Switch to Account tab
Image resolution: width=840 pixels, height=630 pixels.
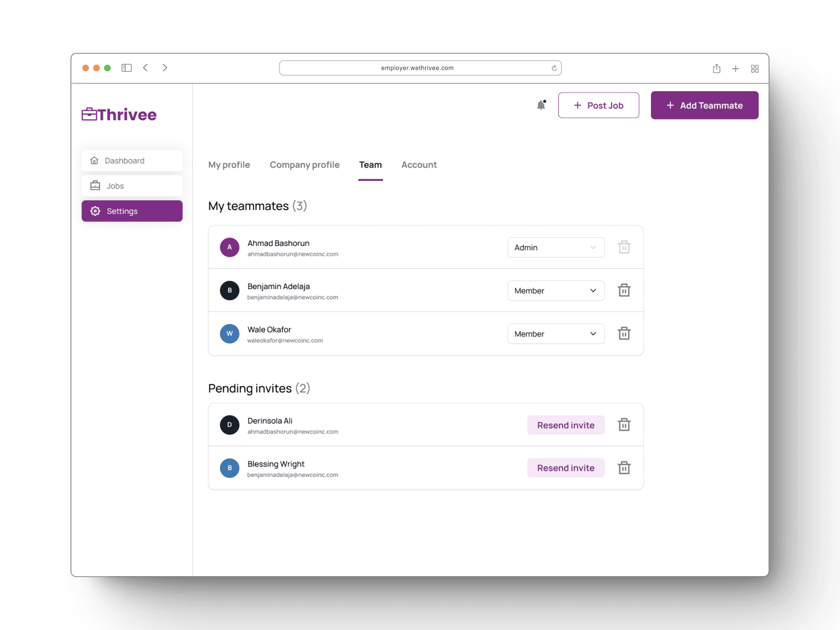click(x=419, y=165)
